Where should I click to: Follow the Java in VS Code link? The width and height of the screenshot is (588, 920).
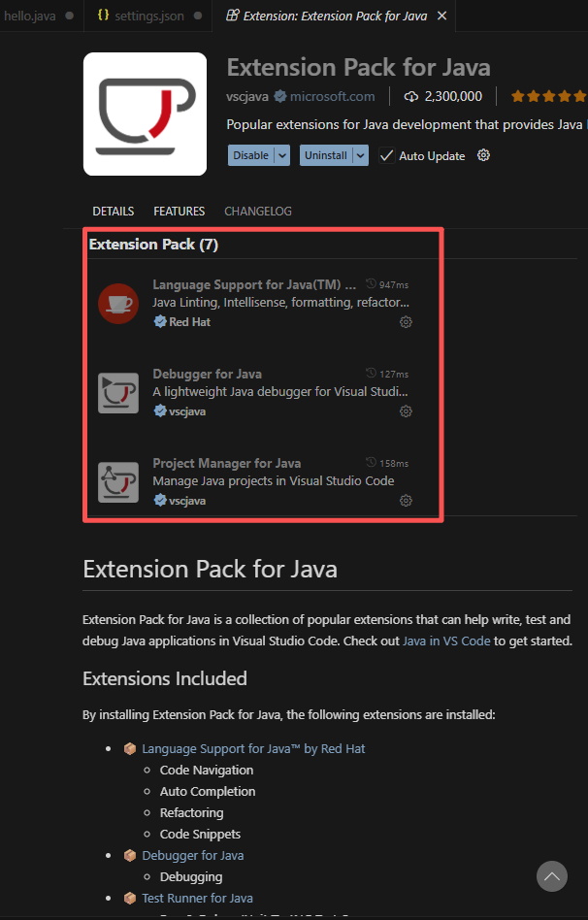[446, 641]
